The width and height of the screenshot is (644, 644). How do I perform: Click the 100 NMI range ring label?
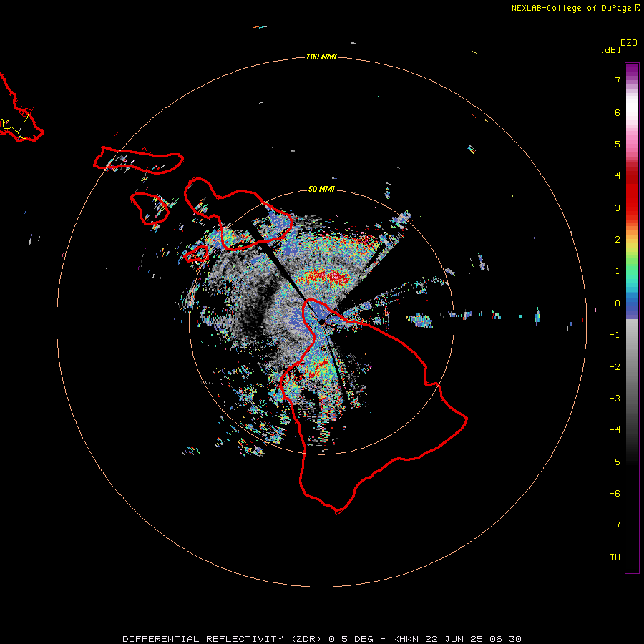point(321,57)
